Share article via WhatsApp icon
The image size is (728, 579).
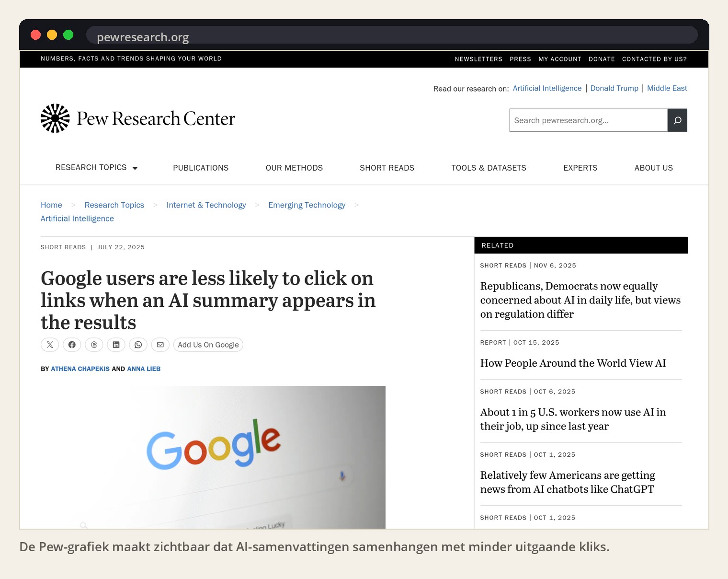coord(138,345)
